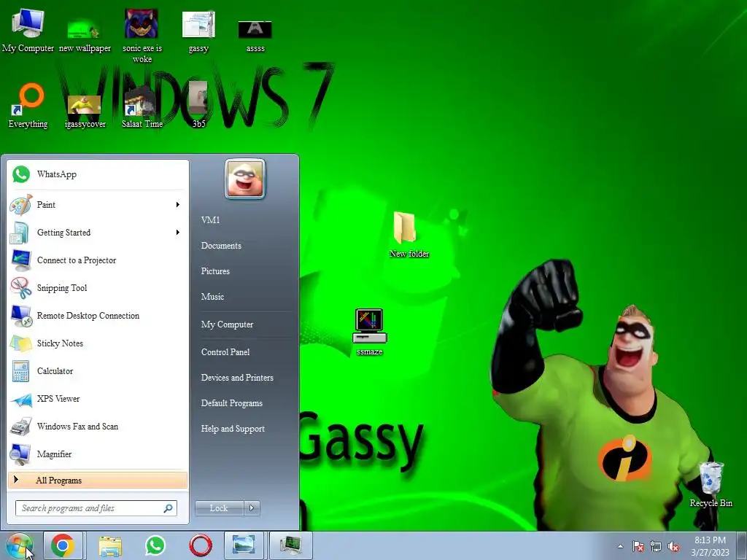Select the Recycle Bin icon
This screenshot has width=747, height=560.
click(711, 484)
